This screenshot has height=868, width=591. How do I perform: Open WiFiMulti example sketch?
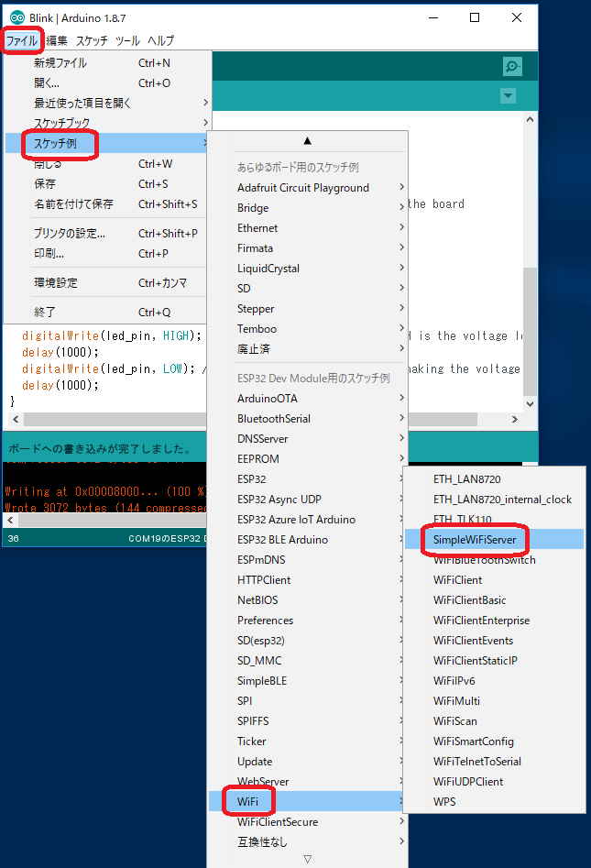tap(494, 701)
